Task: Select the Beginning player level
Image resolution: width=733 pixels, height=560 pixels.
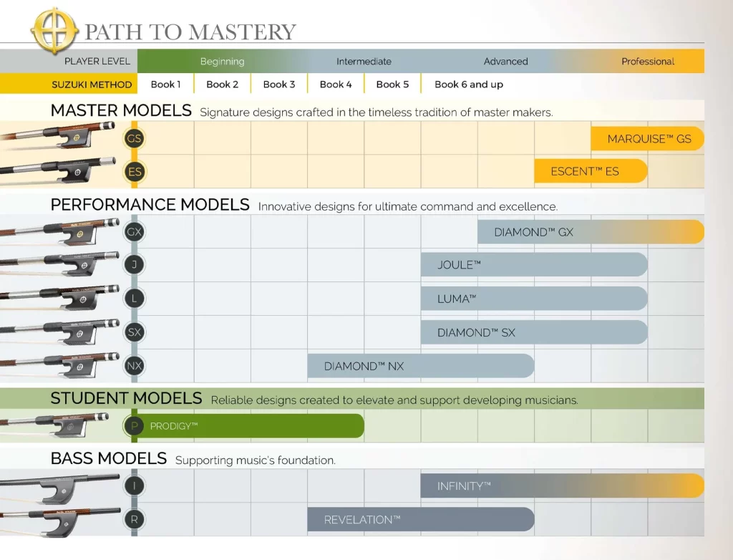Action: point(222,62)
